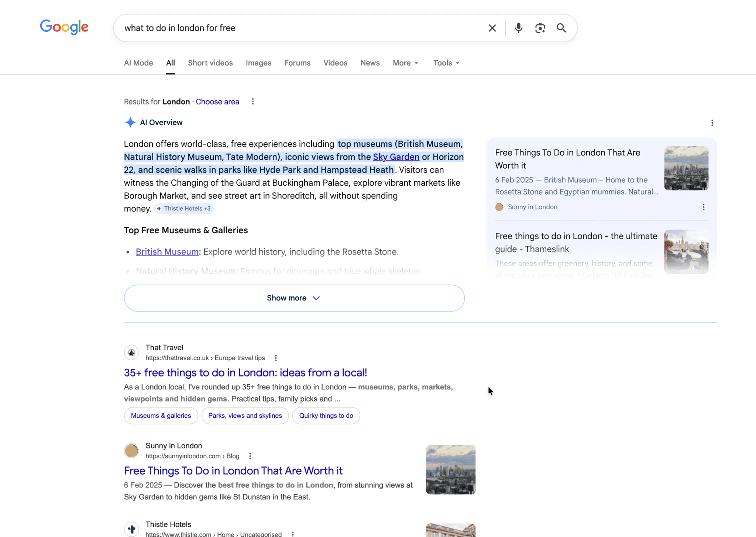Image resolution: width=756 pixels, height=537 pixels.
Task: Switch to the Images tab
Action: pos(258,63)
